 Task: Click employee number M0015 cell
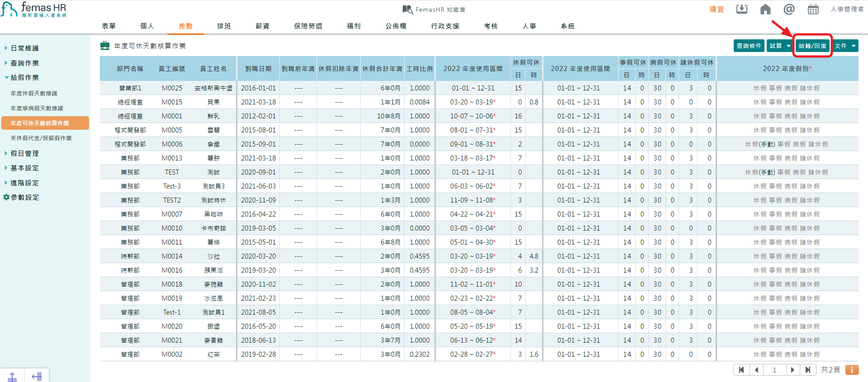pos(172,102)
